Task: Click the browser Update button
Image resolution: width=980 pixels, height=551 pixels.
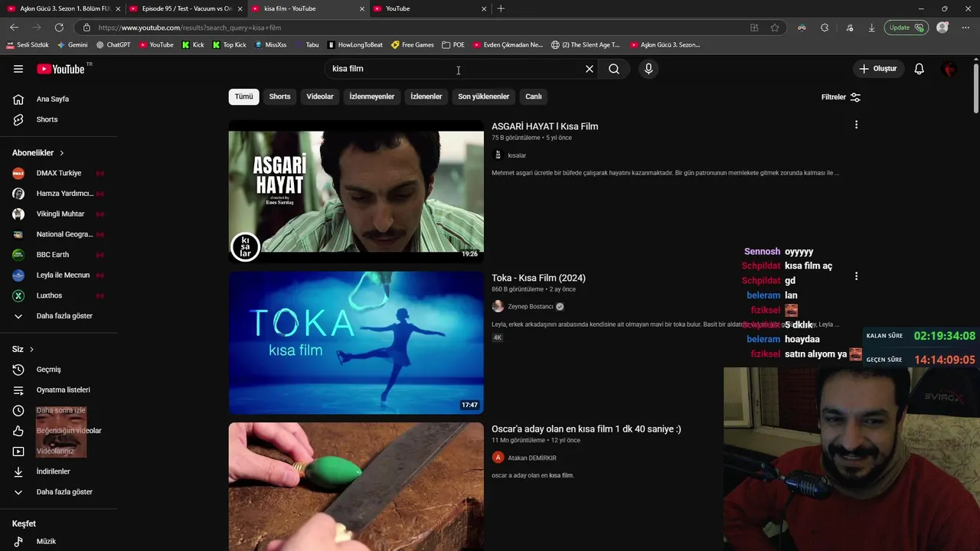Action: coord(906,28)
